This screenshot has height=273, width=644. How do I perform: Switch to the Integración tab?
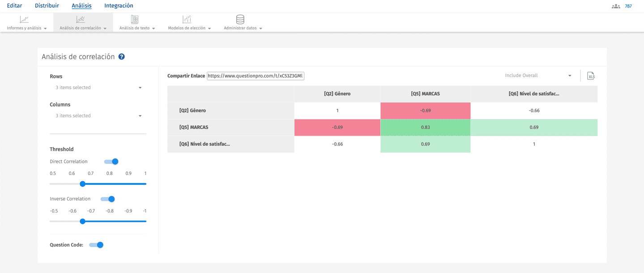click(x=119, y=6)
